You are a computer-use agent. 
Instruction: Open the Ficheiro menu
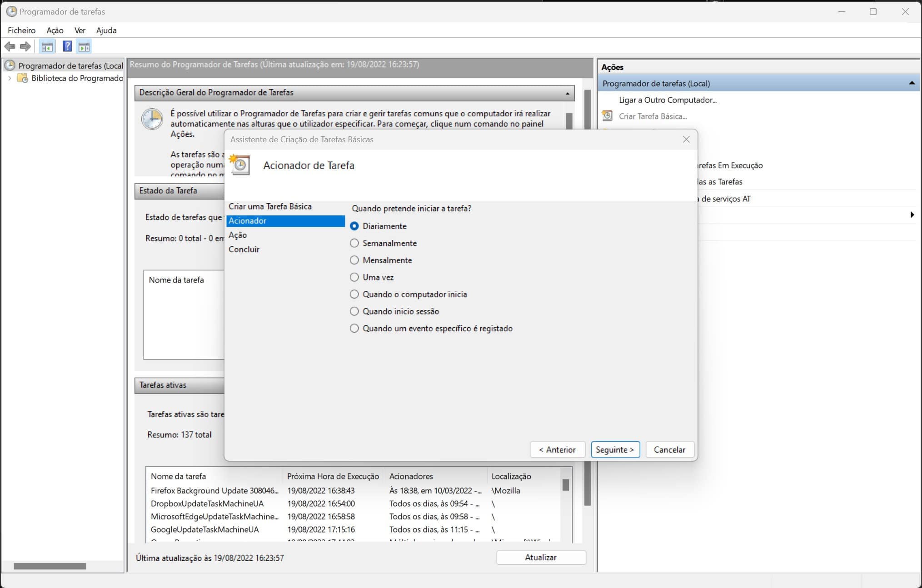coord(21,30)
